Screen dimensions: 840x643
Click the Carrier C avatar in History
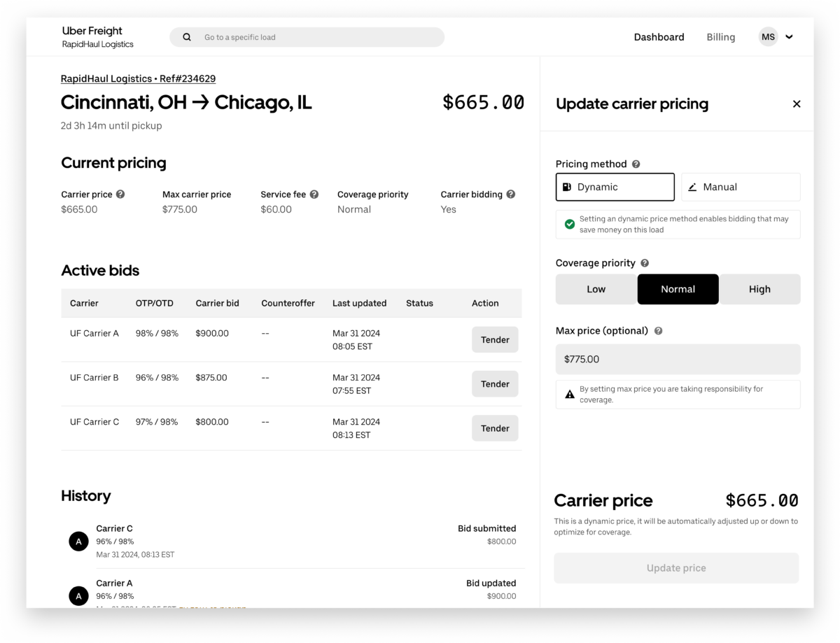pyautogui.click(x=78, y=542)
